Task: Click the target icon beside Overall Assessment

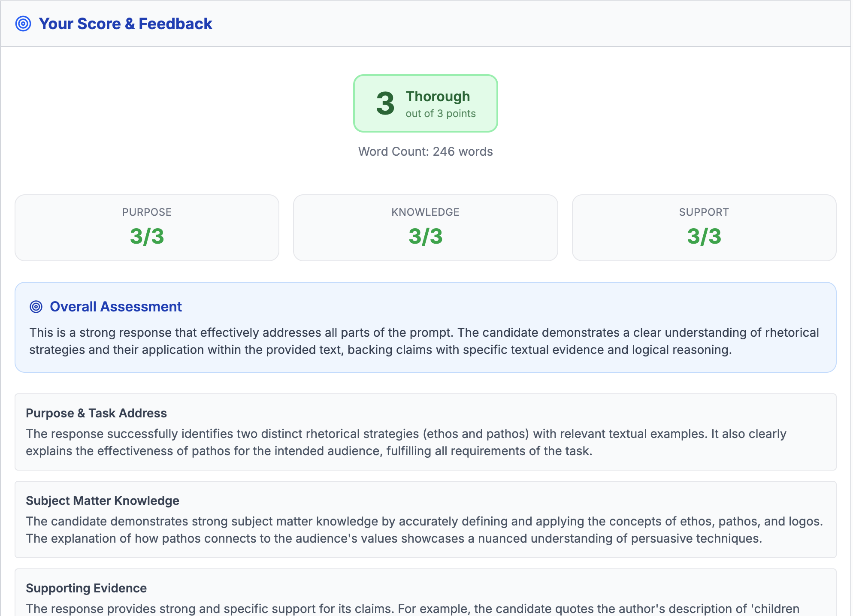Action: tap(37, 306)
